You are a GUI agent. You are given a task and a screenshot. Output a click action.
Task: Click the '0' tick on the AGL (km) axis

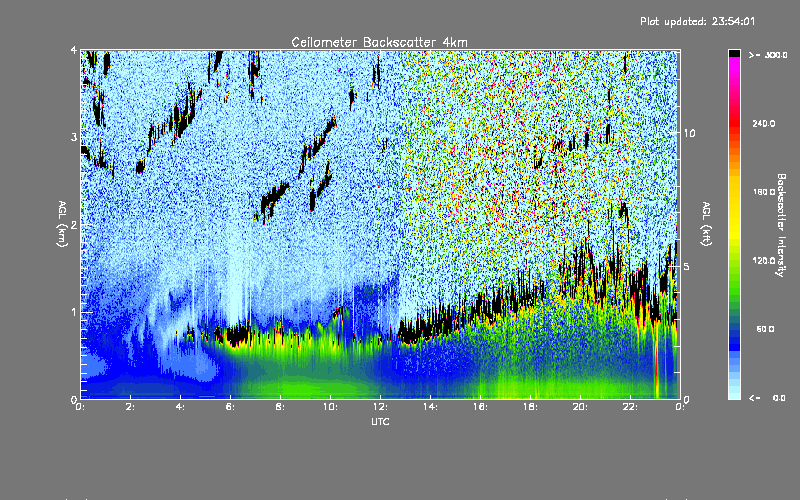point(74,399)
